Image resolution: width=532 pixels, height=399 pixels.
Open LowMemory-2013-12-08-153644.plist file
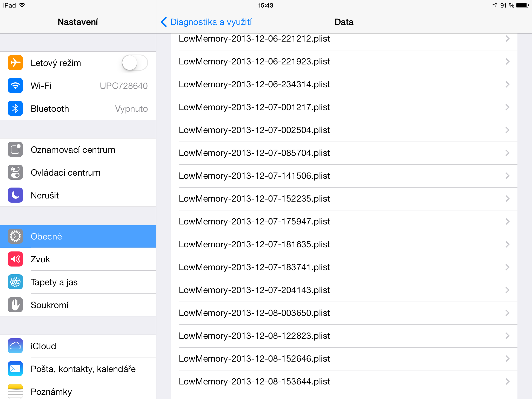click(x=344, y=382)
